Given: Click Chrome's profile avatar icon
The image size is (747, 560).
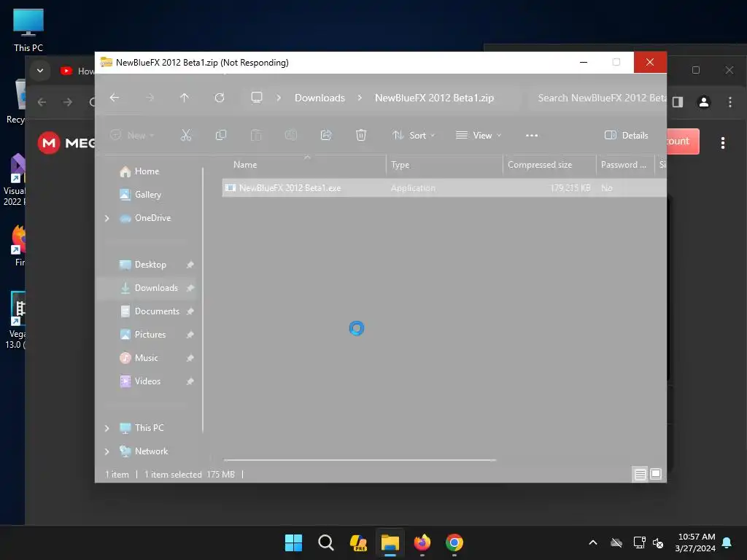Looking at the screenshot, I should [x=704, y=102].
